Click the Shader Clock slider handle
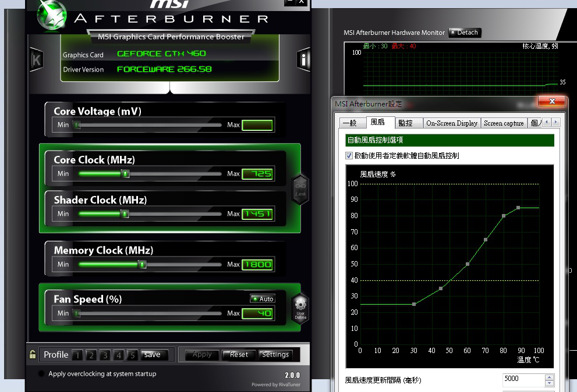 [x=125, y=213]
